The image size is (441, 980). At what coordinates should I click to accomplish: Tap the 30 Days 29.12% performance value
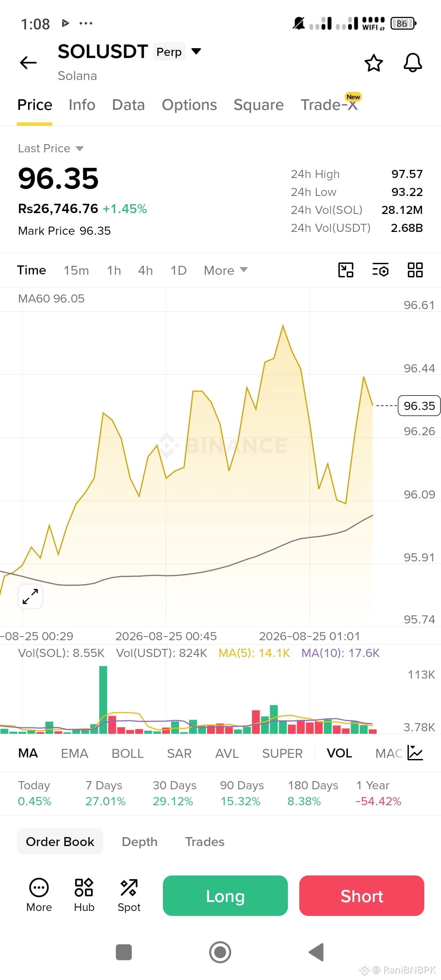(173, 801)
